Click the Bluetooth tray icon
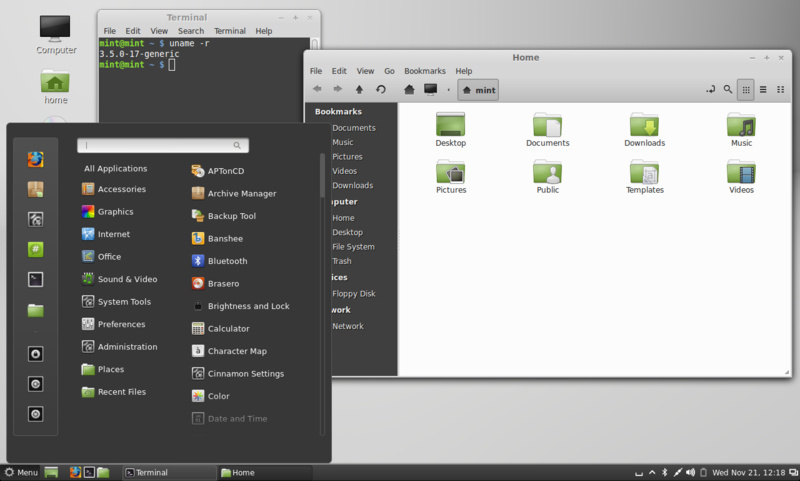Viewport: 800px width, 481px height. [x=664, y=472]
